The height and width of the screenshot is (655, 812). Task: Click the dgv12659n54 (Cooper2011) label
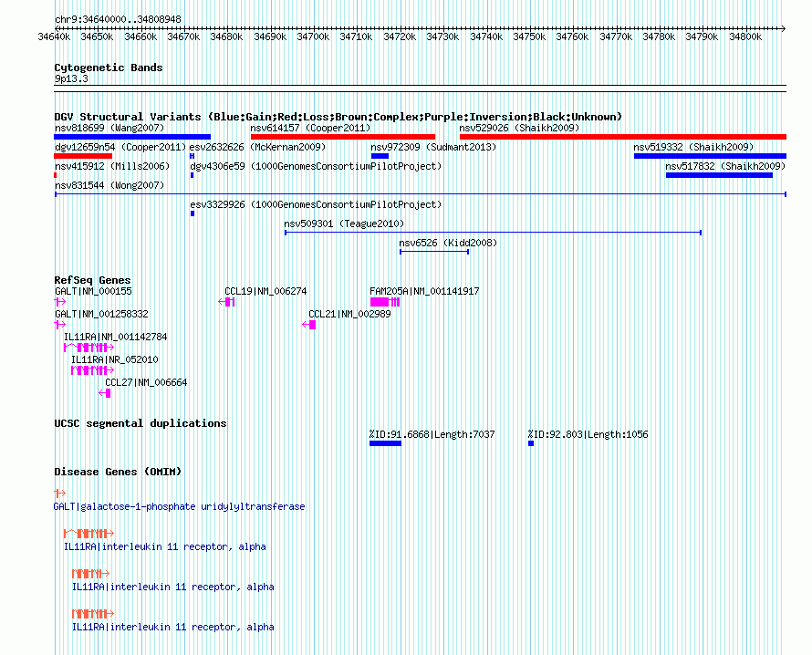120,147
